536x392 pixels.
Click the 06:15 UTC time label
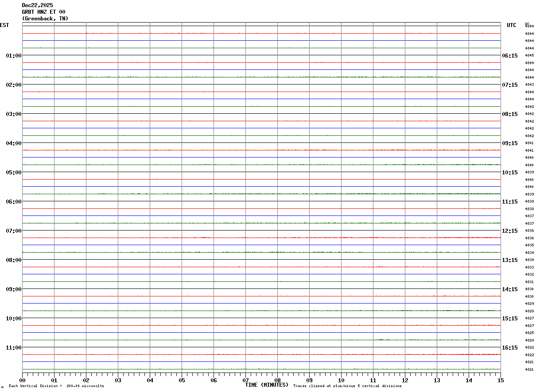click(x=510, y=56)
